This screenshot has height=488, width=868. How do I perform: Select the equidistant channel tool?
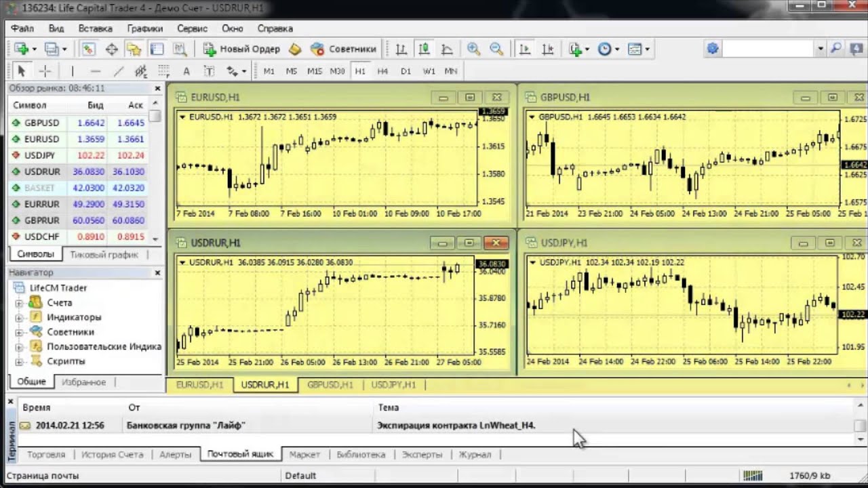coord(140,70)
